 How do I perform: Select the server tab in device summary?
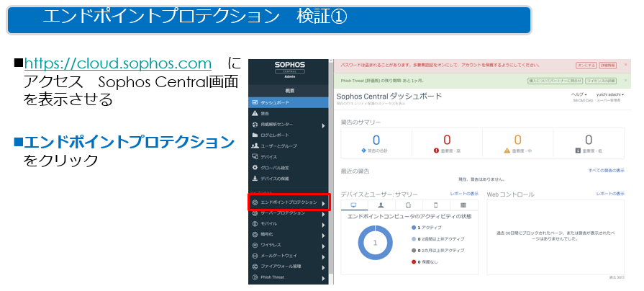pos(463,205)
